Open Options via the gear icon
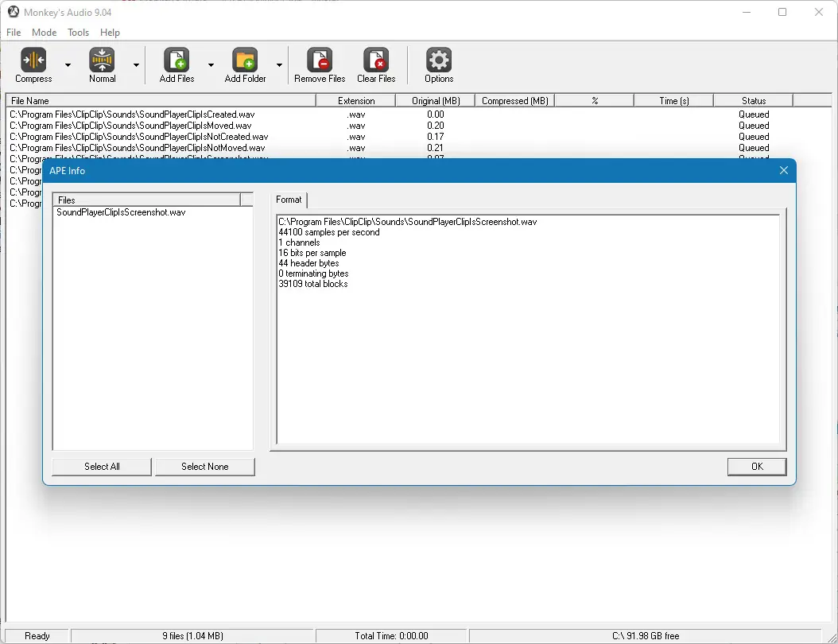838x644 pixels. point(439,60)
